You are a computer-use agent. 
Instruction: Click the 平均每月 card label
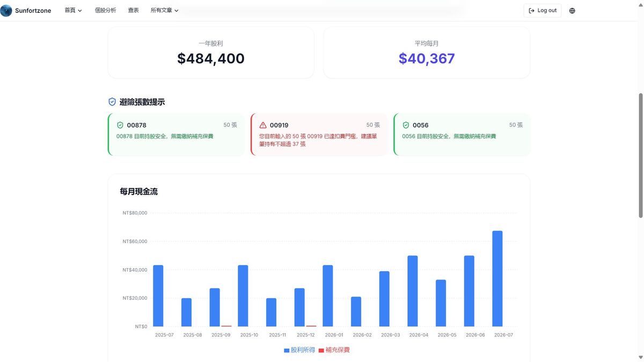point(427,43)
